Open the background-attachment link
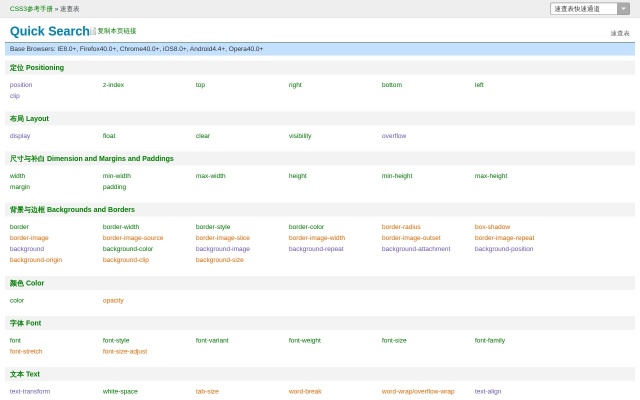The image size is (640, 400). pos(416,249)
